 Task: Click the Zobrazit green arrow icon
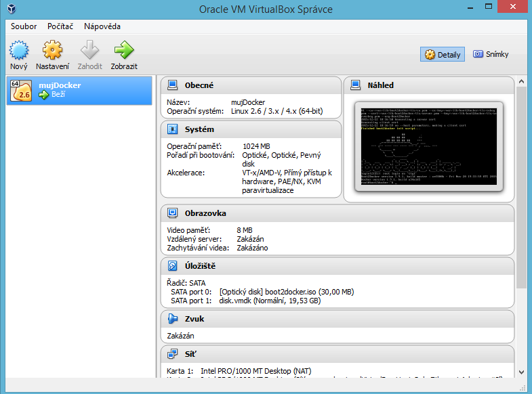point(124,50)
